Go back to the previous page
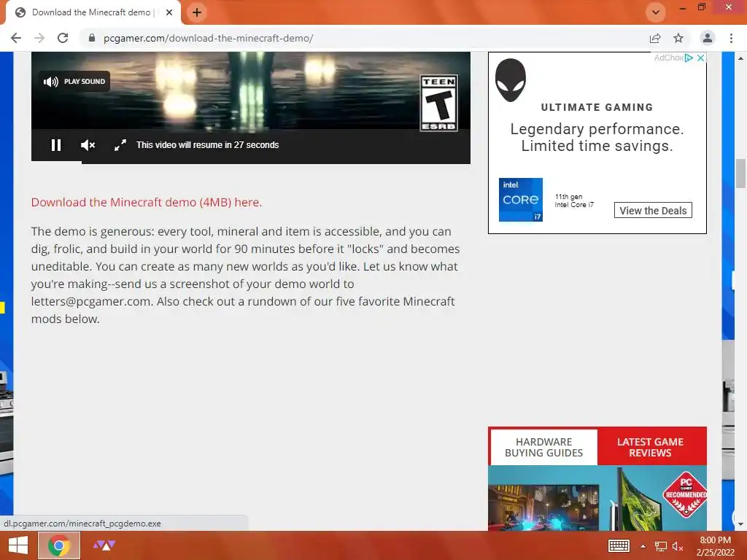Image resolution: width=747 pixels, height=560 pixels. pyautogui.click(x=16, y=38)
